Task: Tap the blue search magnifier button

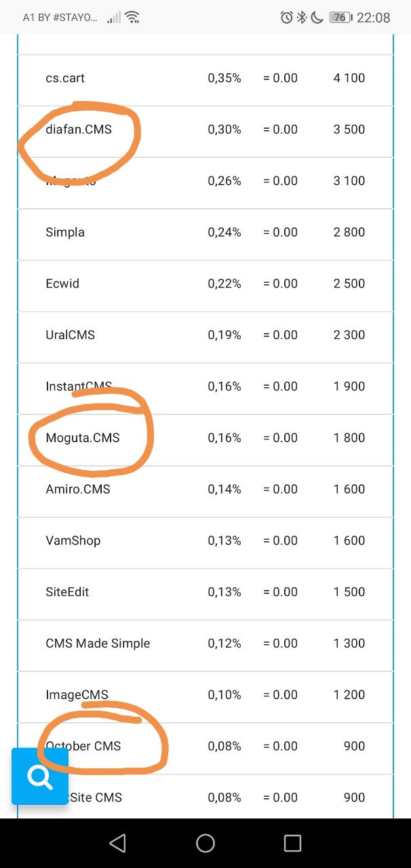Action: point(40,776)
